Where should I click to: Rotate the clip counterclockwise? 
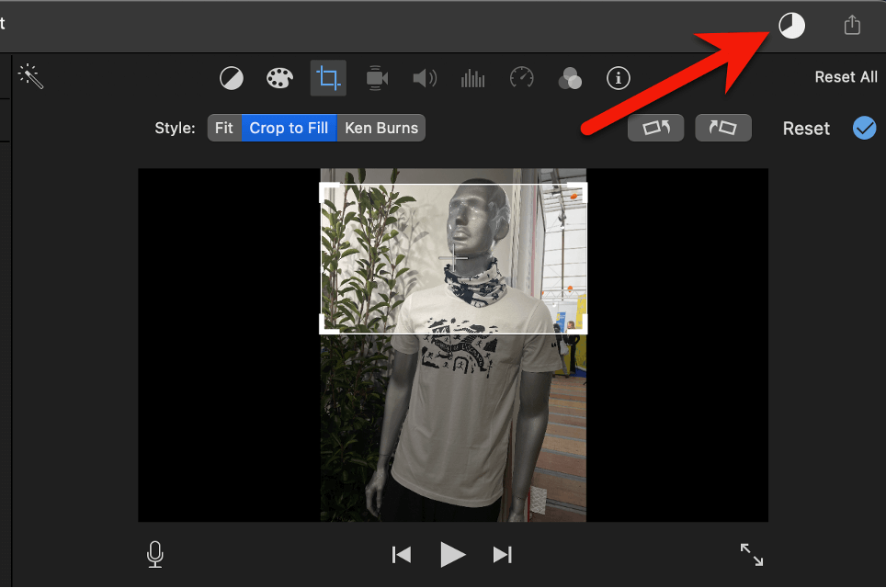pos(656,128)
